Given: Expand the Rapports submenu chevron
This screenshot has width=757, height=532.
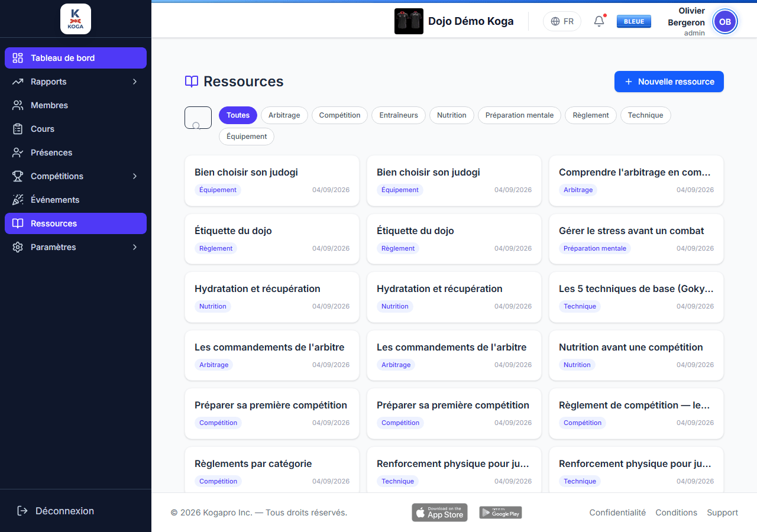Looking at the screenshot, I should point(135,82).
